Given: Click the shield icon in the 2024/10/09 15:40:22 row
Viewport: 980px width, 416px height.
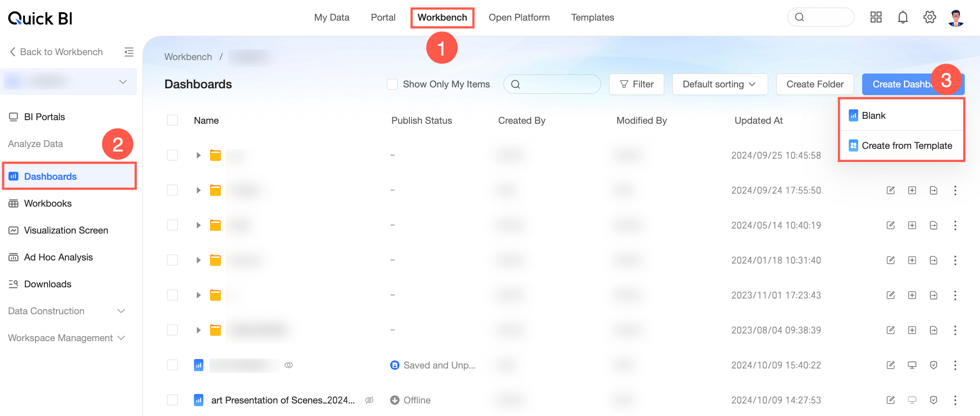Looking at the screenshot, I should coord(933,365).
